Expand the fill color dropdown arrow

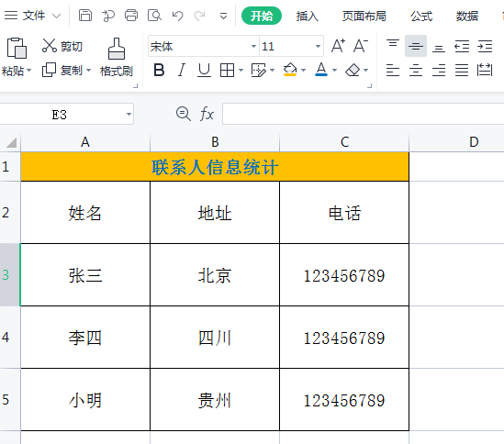click(303, 70)
